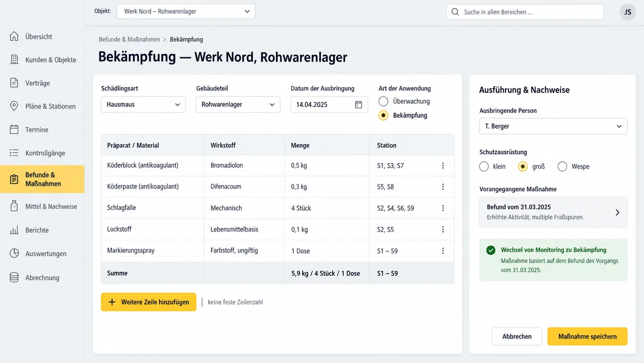
Task: Click the Pläne & Stationen pin icon
Action: [x=14, y=106]
